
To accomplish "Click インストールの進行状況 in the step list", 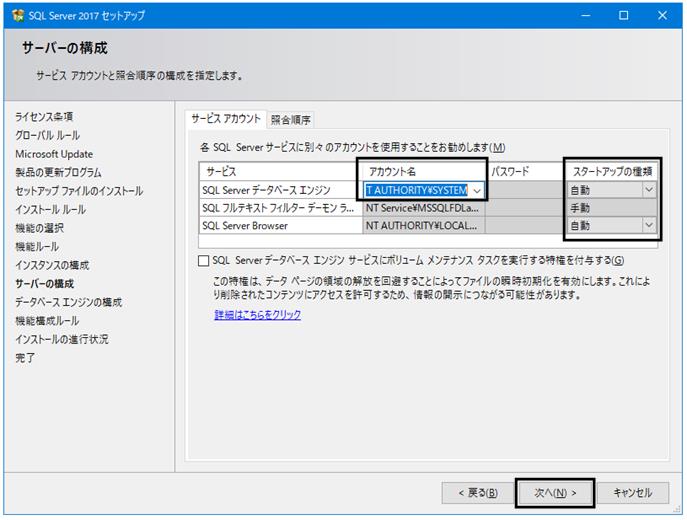I will pyautogui.click(x=62, y=340).
